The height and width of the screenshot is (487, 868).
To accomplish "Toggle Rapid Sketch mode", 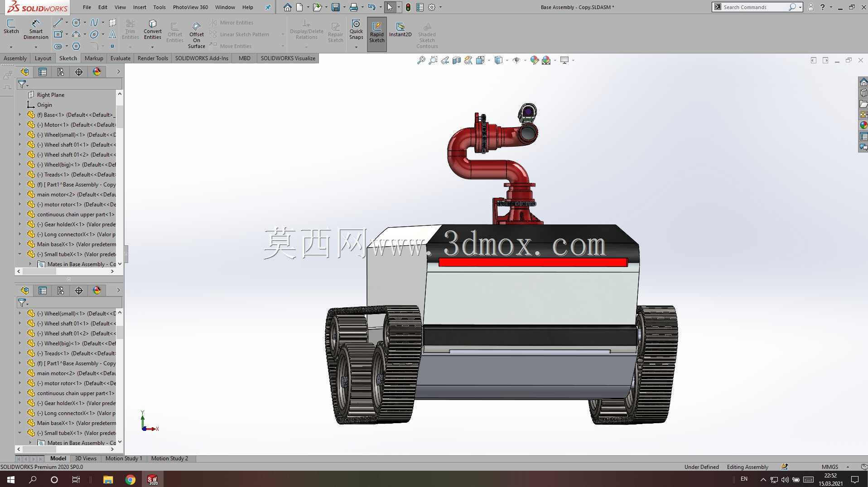I will click(x=376, y=34).
